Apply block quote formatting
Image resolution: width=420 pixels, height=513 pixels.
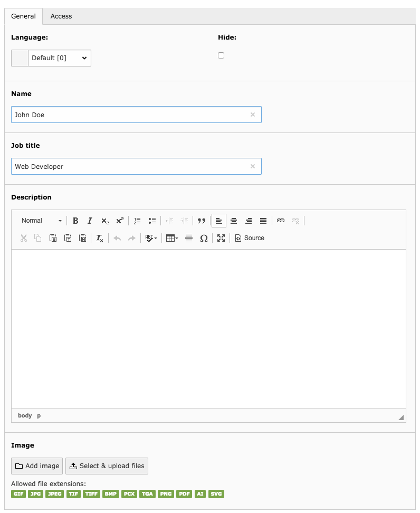pyautogui.click(x=201, y=221)
